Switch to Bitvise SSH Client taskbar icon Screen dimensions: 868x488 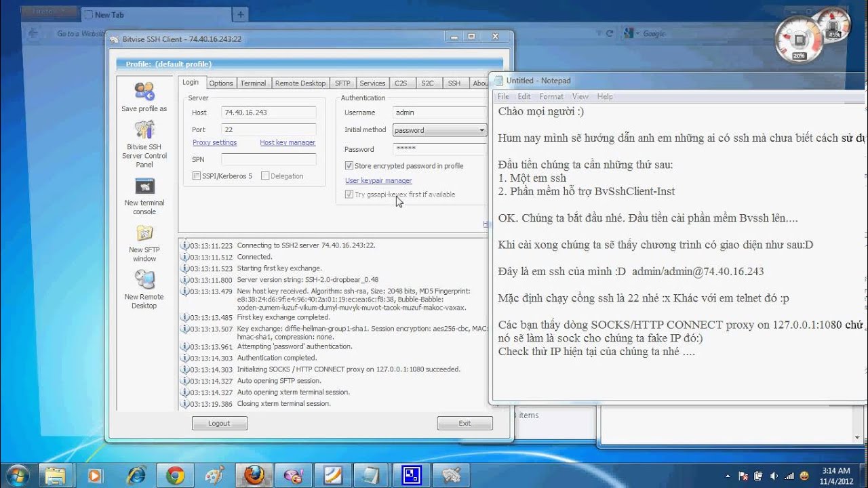click(x=451, y=475)
